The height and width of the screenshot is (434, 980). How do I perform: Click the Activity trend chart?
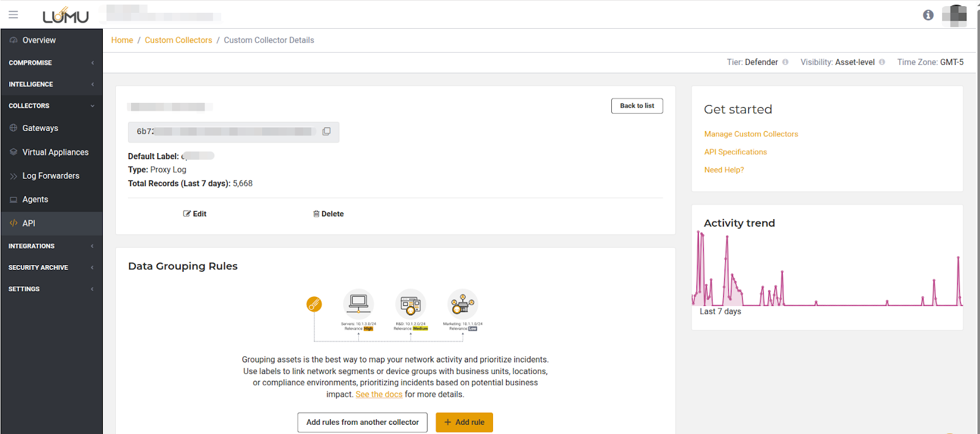pyautogui.click(x=827, y=269)
